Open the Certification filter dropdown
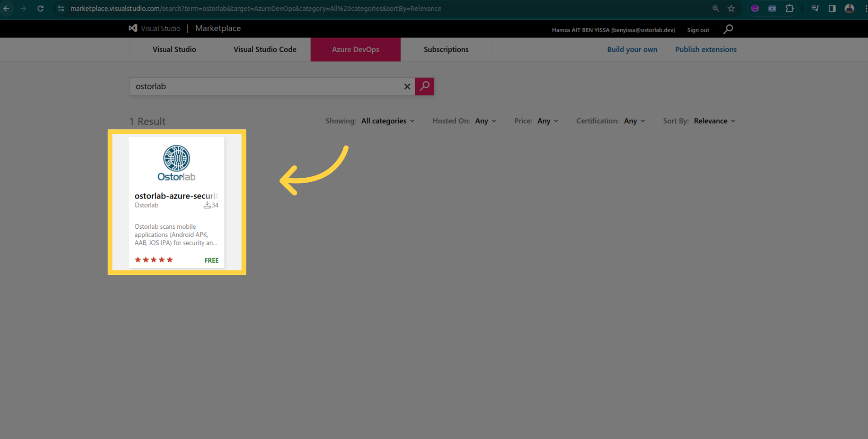This screenshot has height=439, width=868. 634,121
